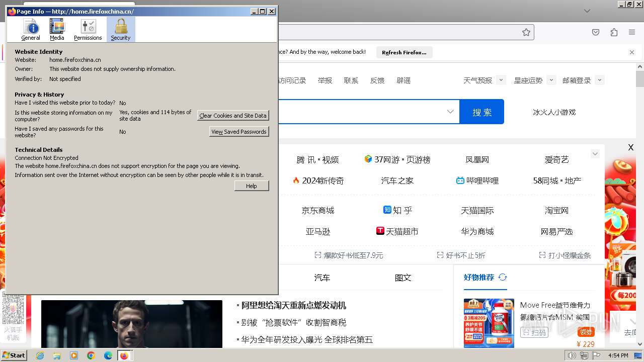
Task: Click the Refresh Firefox button
Action: (x=404, y=52)
